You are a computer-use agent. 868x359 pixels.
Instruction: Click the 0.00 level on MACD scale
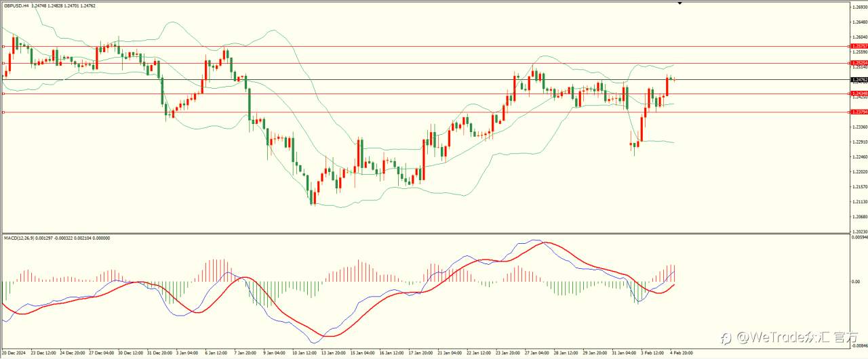pos(856,282)
